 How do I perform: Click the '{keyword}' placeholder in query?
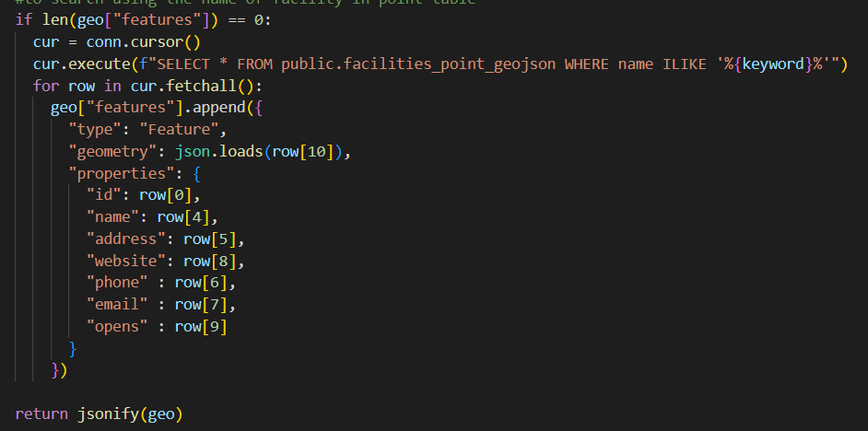773,64
